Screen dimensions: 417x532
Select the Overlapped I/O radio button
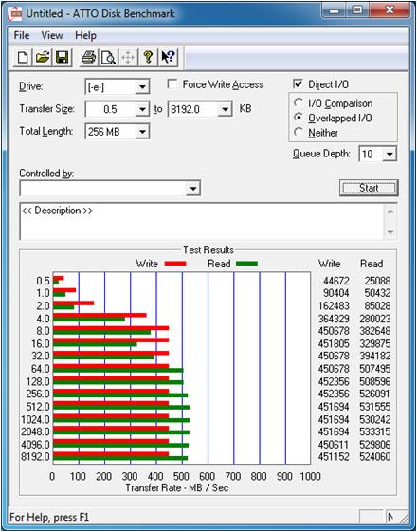(x=299, y=118)
